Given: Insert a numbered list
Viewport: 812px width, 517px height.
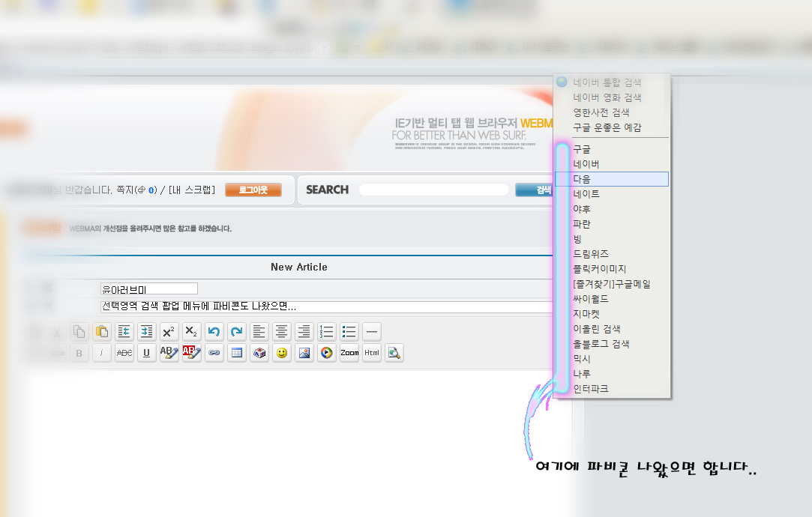Looking at the screenshot, I should click(326, 331).
